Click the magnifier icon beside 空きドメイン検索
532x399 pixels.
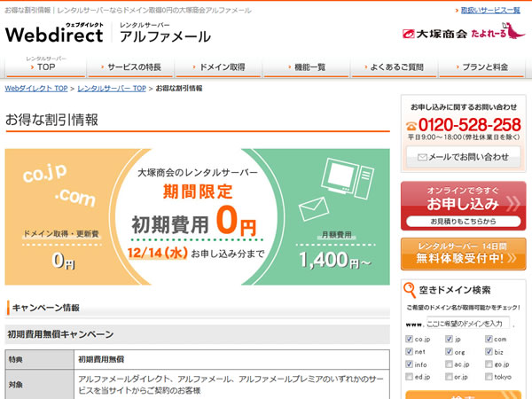[410, 290]
